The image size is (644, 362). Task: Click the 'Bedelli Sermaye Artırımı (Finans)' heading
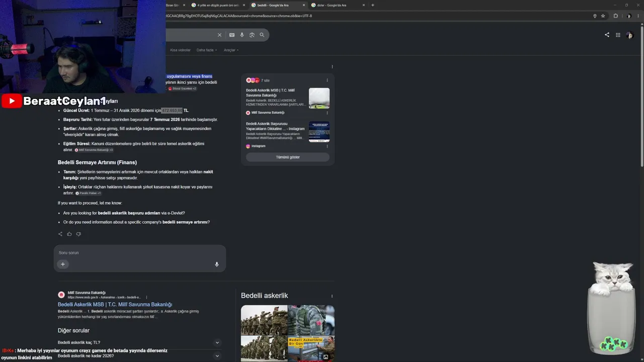click(97, 162)
